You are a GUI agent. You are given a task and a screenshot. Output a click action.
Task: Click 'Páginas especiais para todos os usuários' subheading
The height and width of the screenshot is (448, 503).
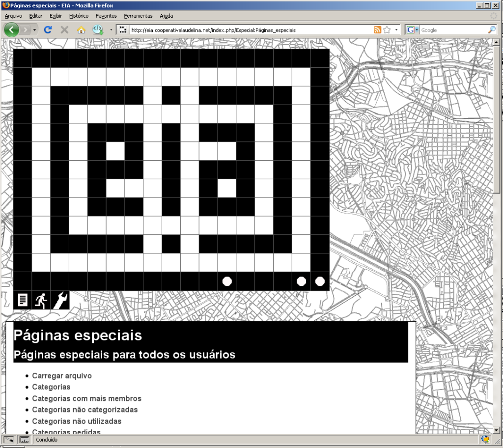pyautogui.click(x=124, y=355)
